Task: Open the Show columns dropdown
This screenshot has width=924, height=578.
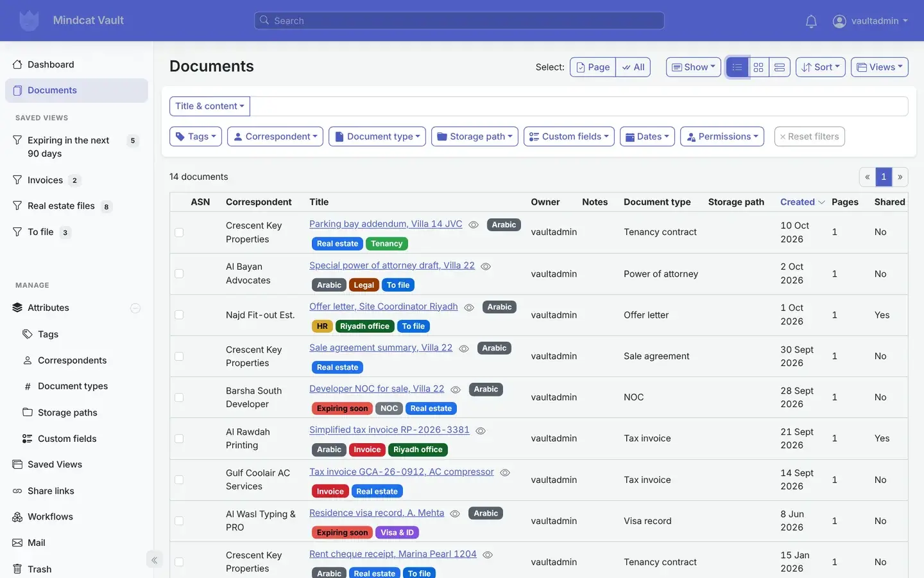Action: 694,67
